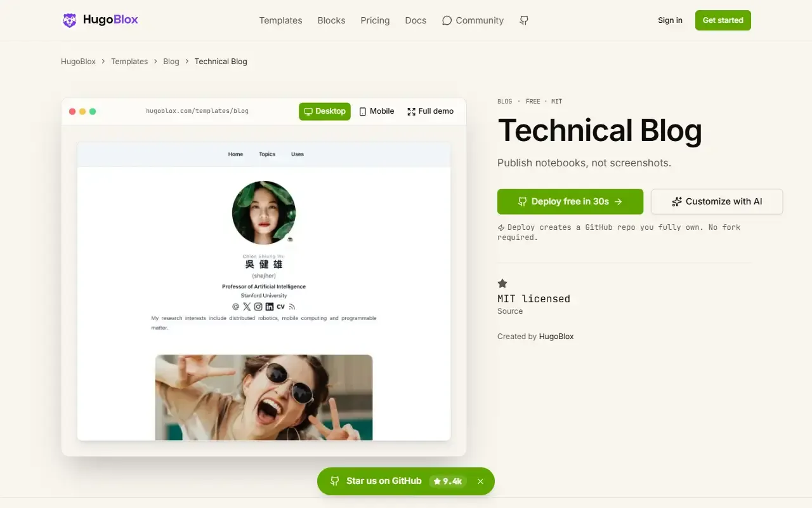
Task: Open the Instagram profile icon
Action: coord(258,307)
